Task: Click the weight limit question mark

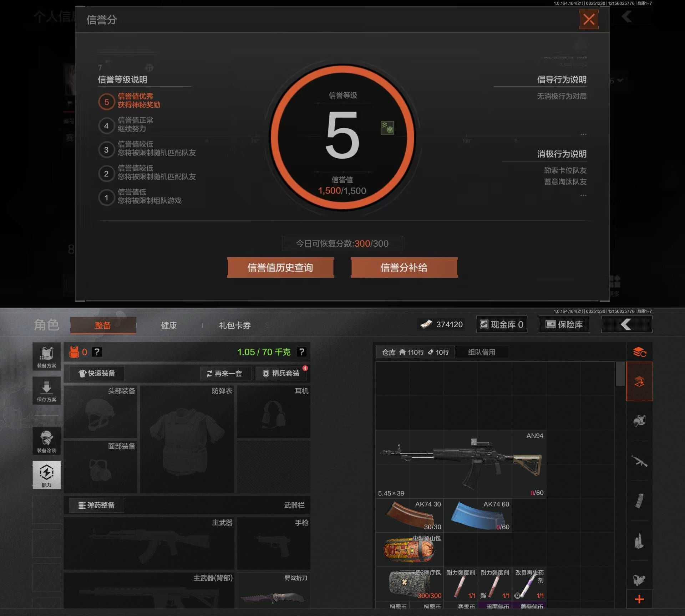Action: click(x=301, y=352)
